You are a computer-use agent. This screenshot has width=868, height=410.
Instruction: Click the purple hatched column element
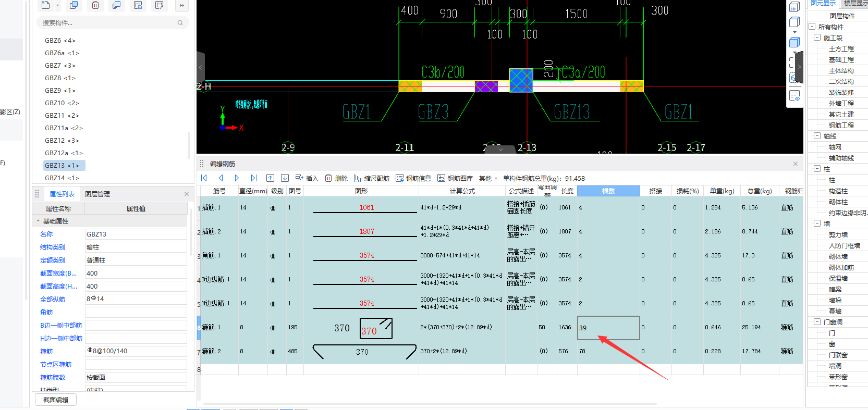pyautogui.click(x=486, y=86)
